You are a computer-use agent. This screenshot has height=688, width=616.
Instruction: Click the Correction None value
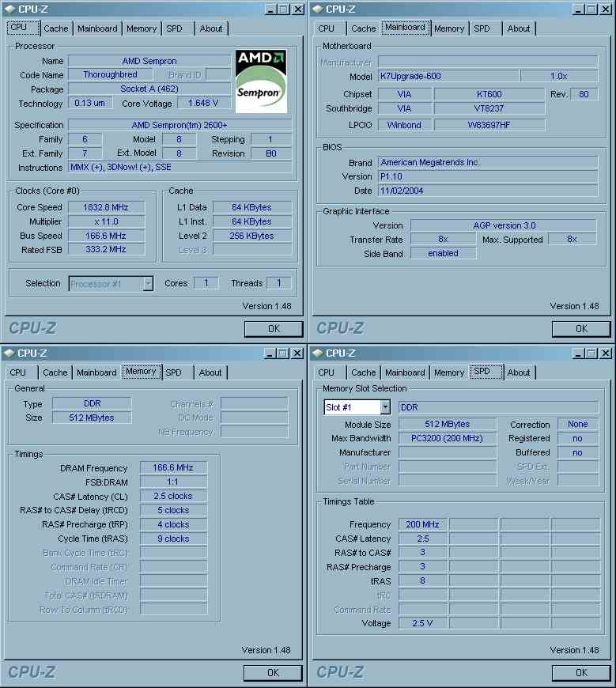577,425
